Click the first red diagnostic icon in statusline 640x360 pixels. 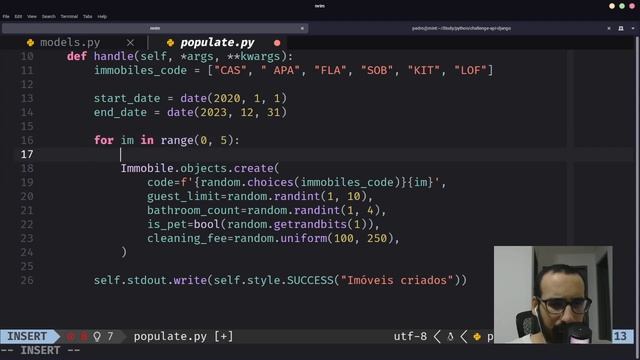tap(71, 336)
